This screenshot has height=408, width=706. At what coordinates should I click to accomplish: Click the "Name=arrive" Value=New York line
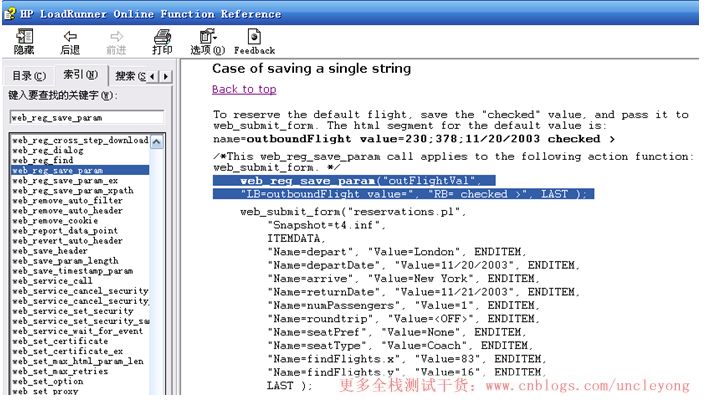pyautogui.click(x=403, y=278)
